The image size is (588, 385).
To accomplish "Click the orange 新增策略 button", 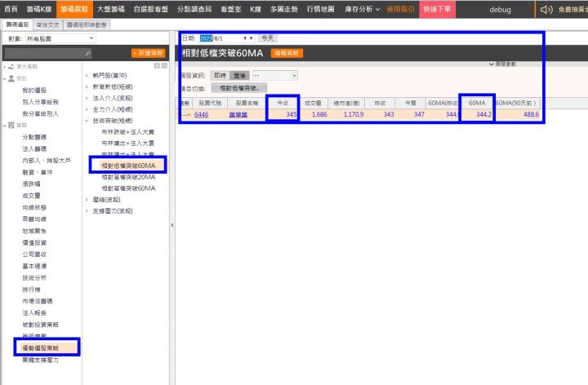I will 149,53.
